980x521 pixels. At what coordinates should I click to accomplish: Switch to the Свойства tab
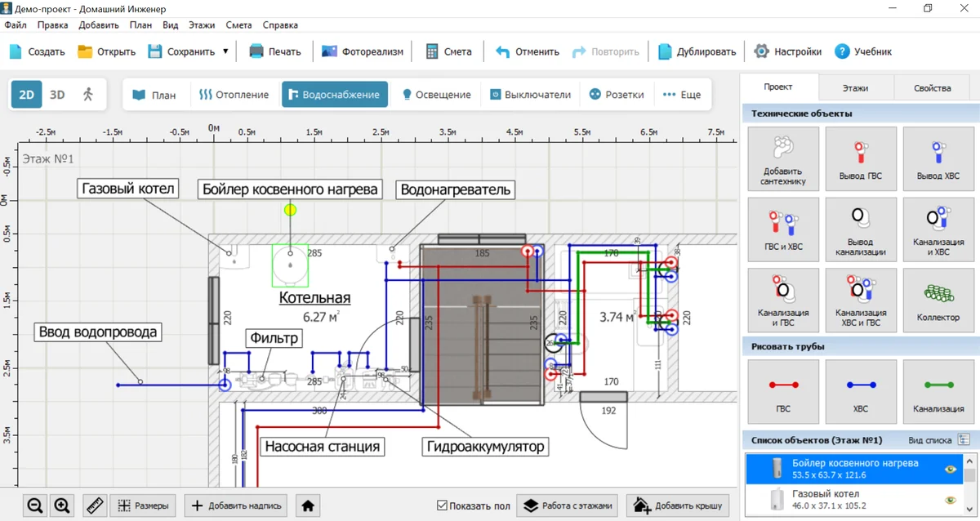(932, 88)
